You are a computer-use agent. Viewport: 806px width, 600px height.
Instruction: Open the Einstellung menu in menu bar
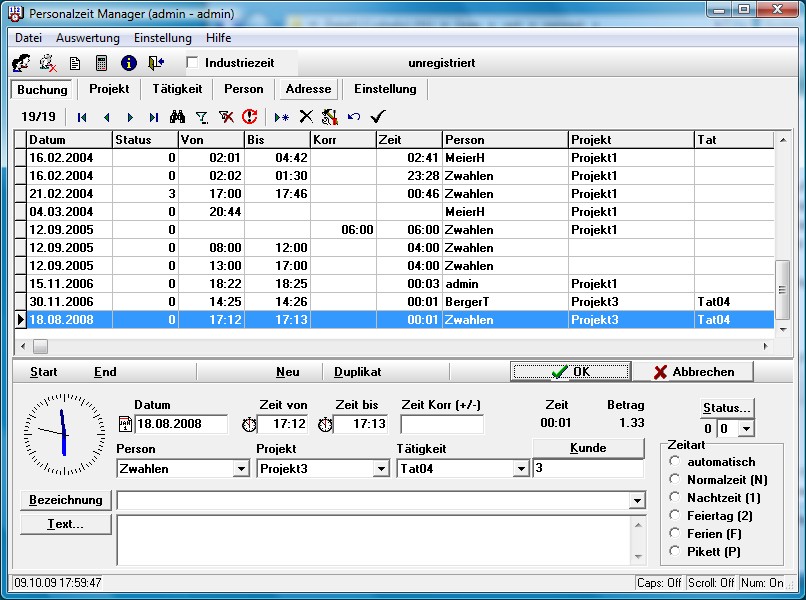click(x=162, y=38)
